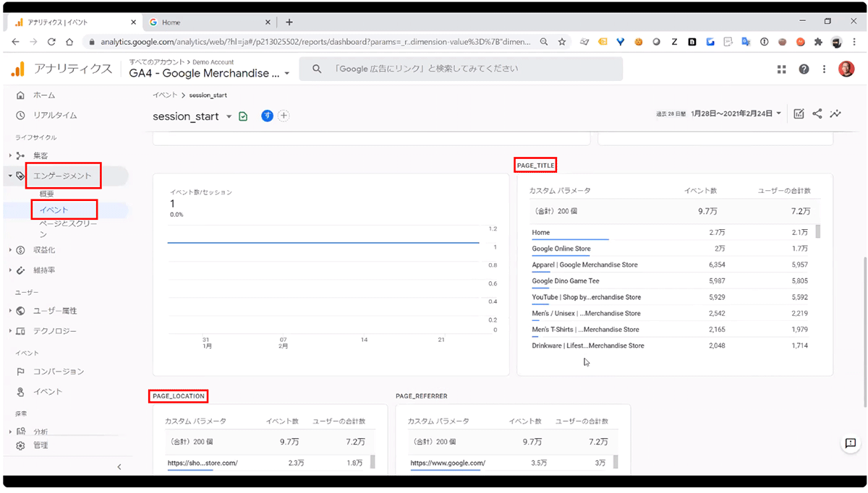The width and height of the screenshot is (868, 493).
Task: Open the Google apps grid icon
Action: pyautogui.click(x=782, y=69)
